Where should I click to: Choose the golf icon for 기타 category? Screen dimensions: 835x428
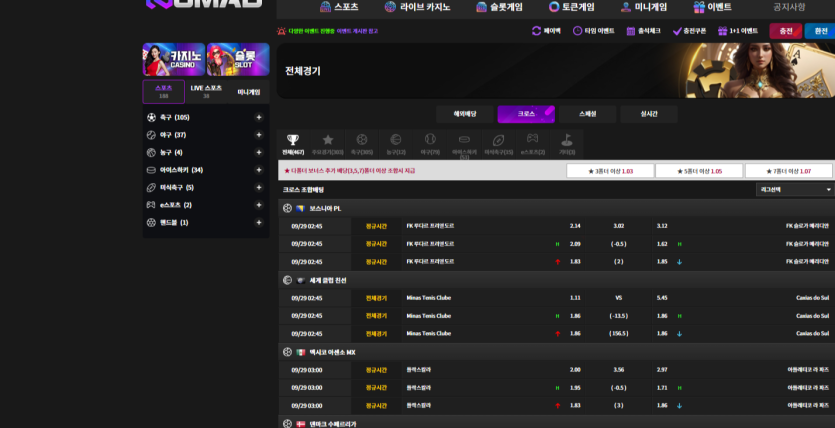point(567,140)
